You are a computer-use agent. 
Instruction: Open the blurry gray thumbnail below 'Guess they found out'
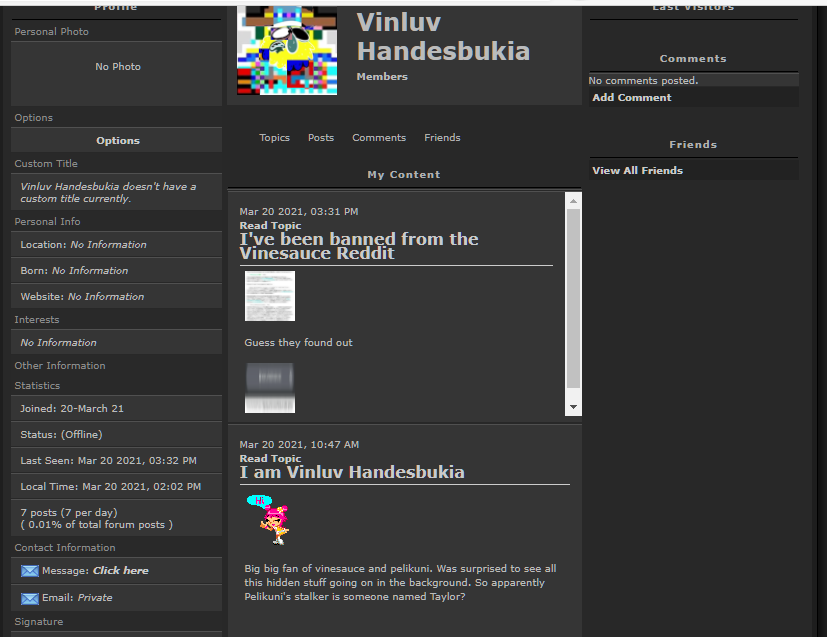tap(270, 388)
